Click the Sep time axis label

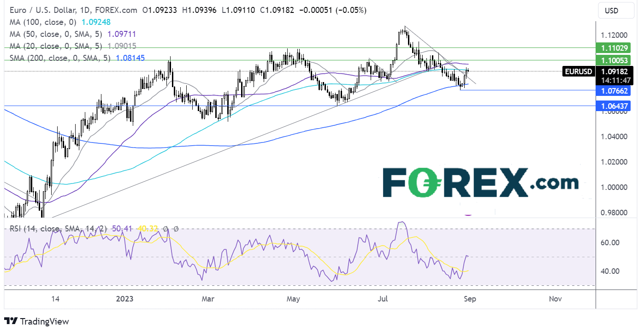pyautogui.click(x=469, y=299)
